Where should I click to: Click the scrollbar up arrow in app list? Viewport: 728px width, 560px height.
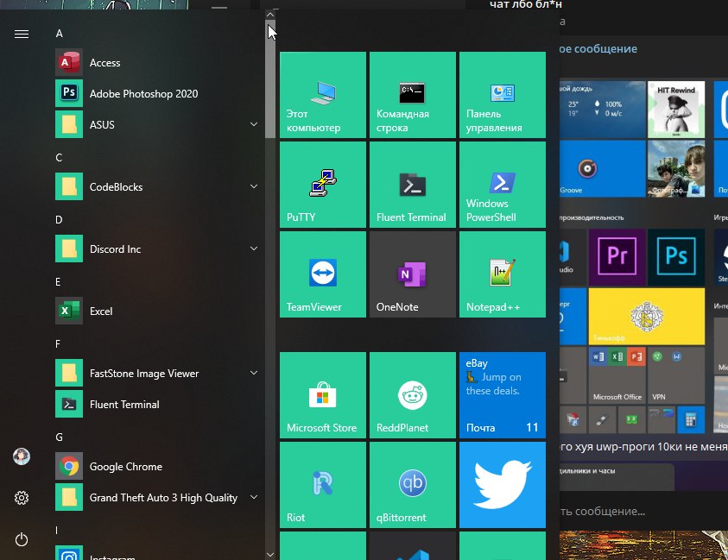click(270, 15)
